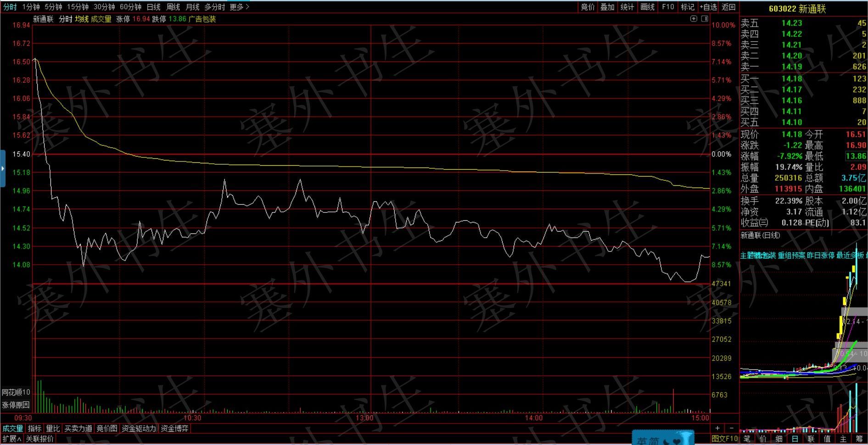Expand the 更多 periods dropdown
868x445 pixels.
(x=239, y=7)
